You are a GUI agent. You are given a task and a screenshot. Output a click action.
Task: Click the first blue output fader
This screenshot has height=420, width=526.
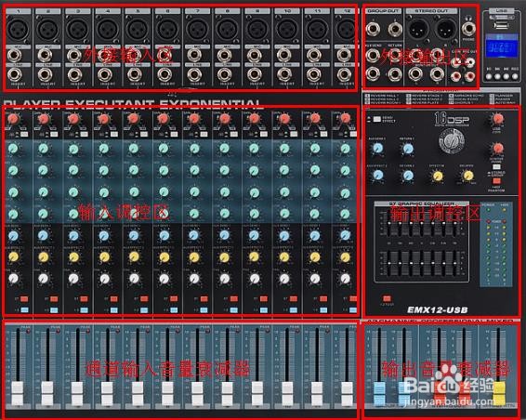tap(379, 393)
